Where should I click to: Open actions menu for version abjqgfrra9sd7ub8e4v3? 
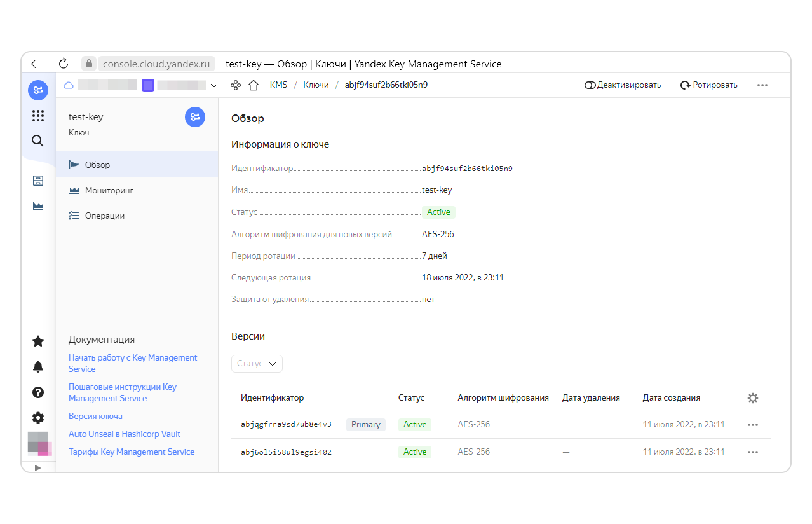click(753, 425)
